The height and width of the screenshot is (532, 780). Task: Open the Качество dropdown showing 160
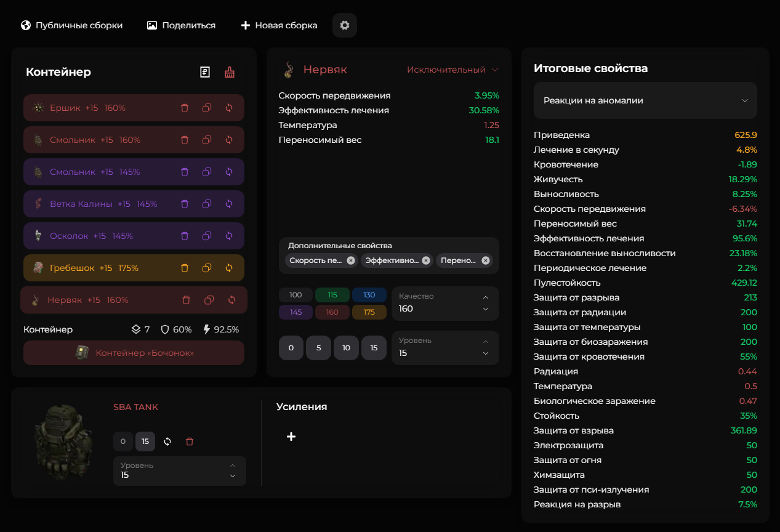445,303
